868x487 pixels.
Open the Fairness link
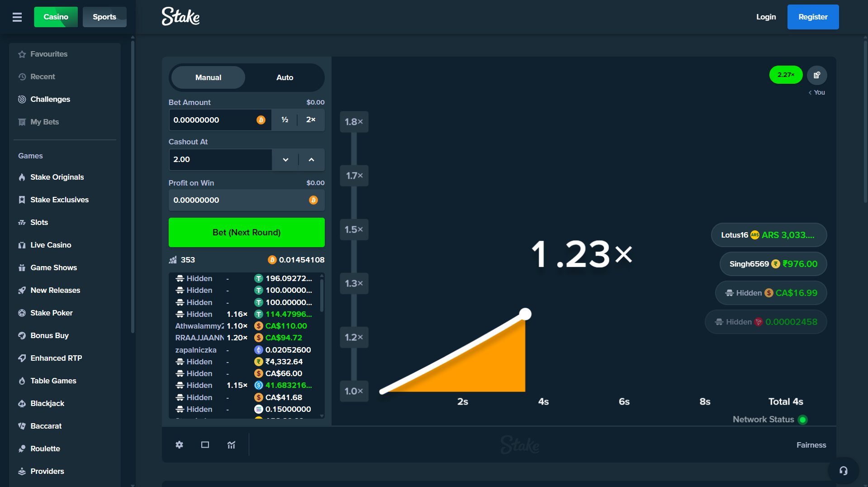pos(811,445)
